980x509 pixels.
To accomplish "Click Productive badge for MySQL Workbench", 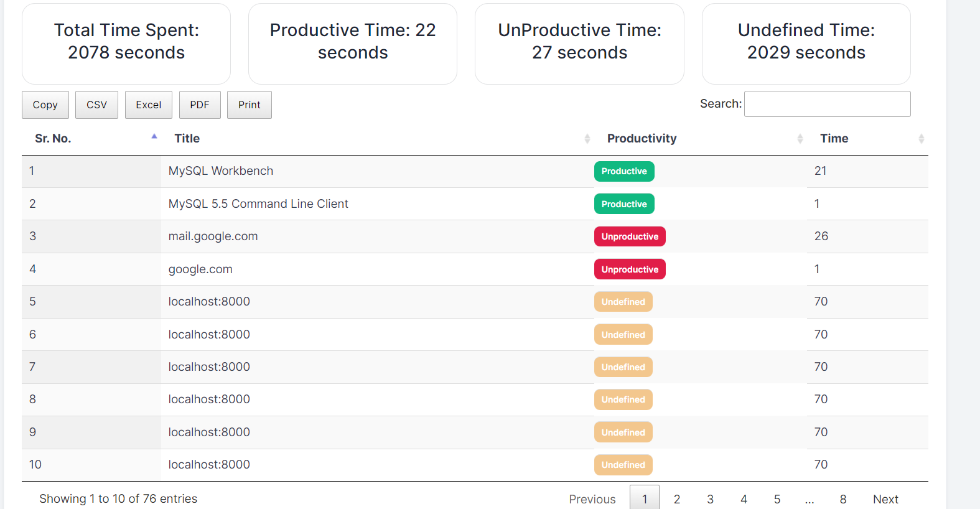I will tap(624, 171).
